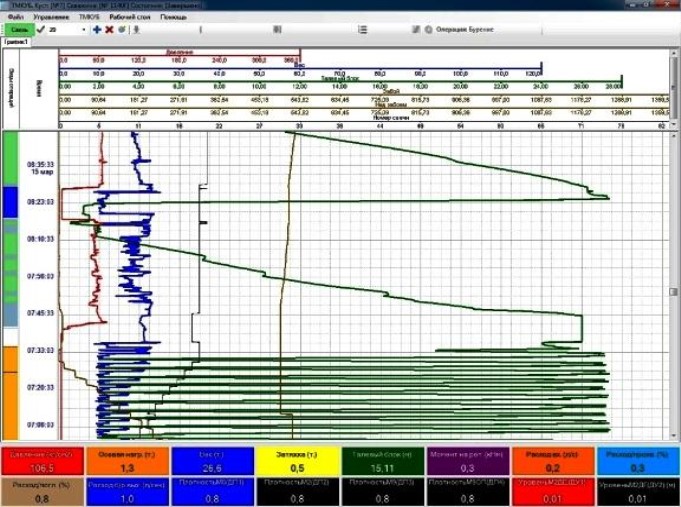Click the icon left of Операция Бурение

429,30
